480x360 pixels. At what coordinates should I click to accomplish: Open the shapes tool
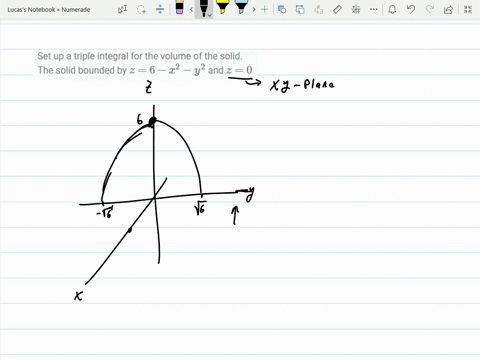click(x=282, y=9)
